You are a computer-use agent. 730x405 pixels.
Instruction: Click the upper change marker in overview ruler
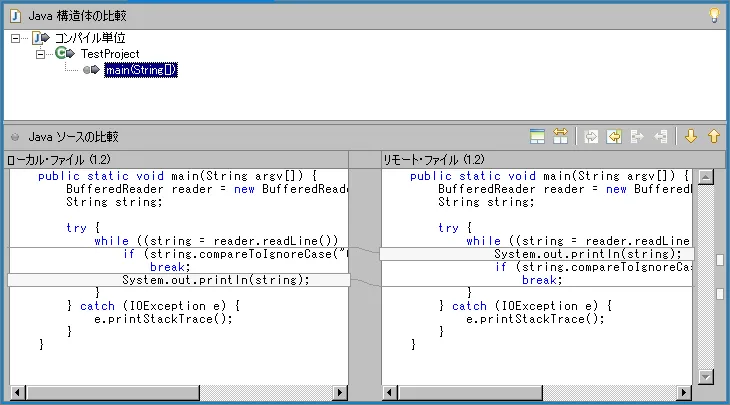point(719,260)
